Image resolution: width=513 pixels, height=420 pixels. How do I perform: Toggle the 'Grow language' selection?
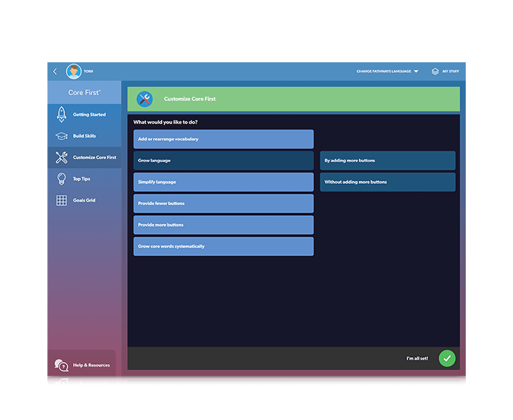coord(223,161)
